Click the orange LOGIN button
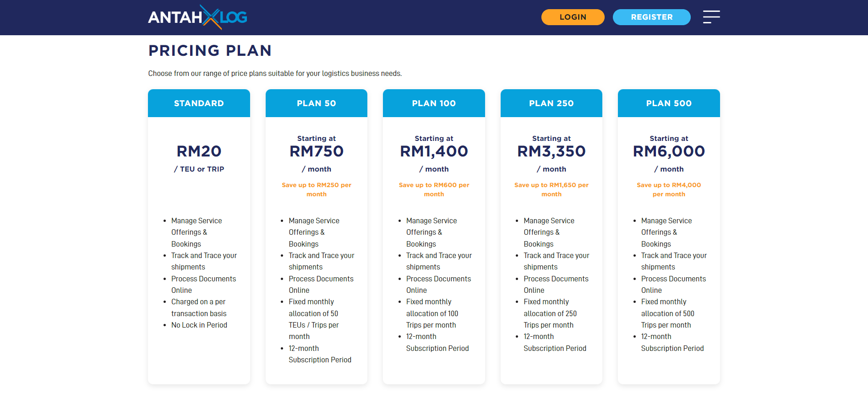 click(x=573, y=17)
